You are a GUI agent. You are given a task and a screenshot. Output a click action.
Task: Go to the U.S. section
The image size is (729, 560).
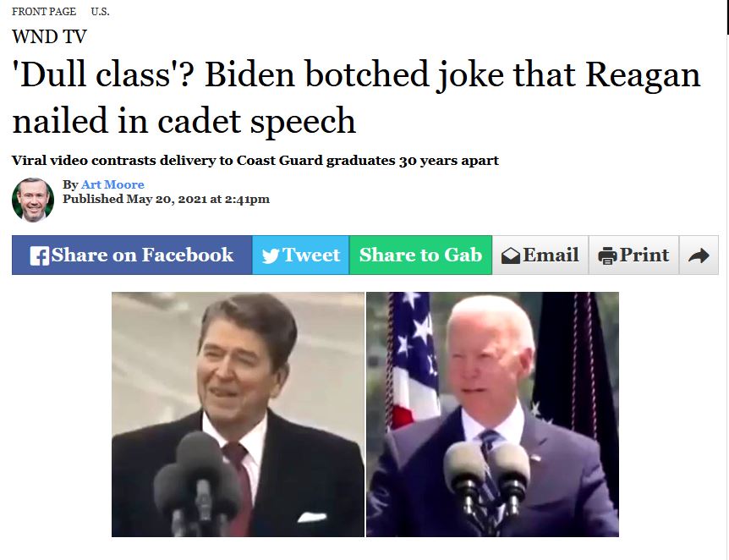pos(100,12)
